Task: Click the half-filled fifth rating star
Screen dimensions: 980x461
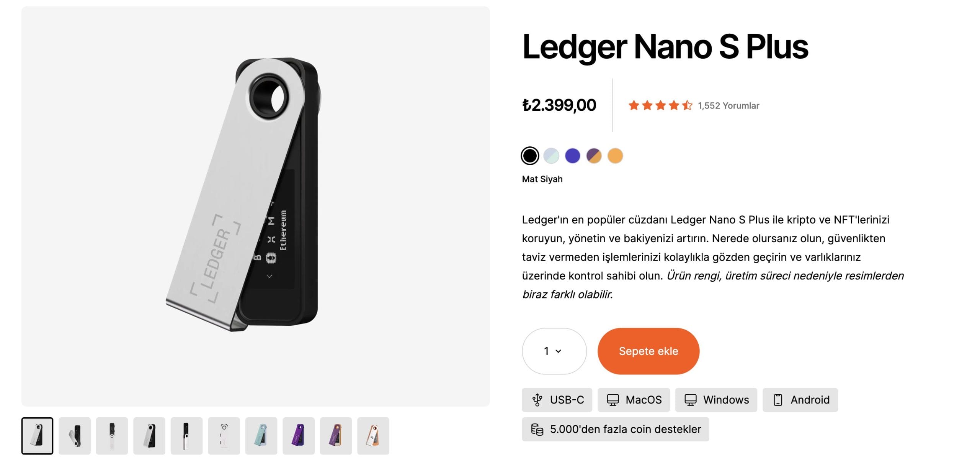Action: click(687, 105)
